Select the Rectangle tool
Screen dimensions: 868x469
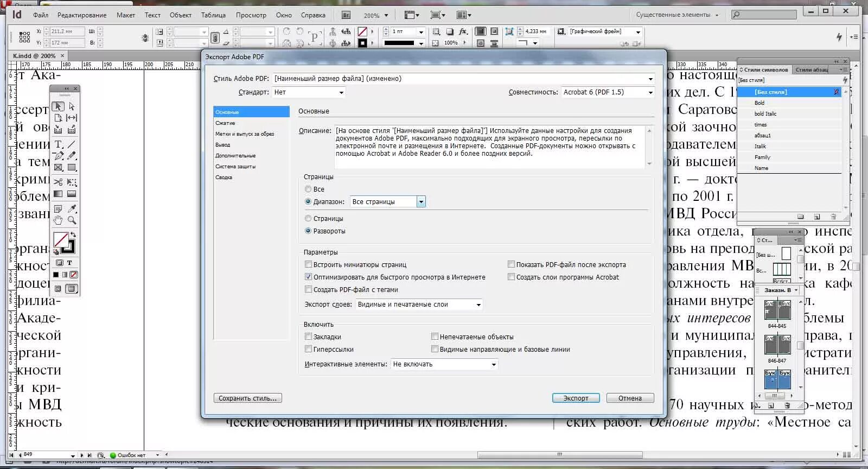click(x=72, y=168)
